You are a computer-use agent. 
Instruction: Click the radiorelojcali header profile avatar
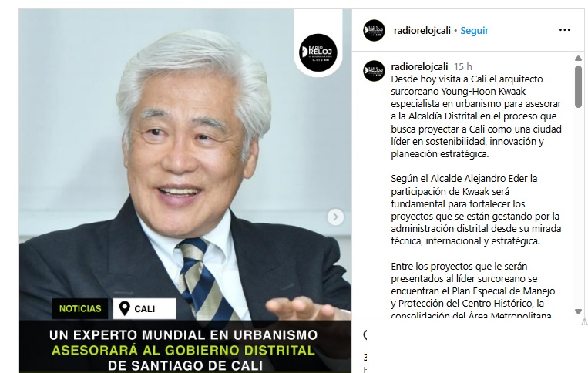pos(374,30)
